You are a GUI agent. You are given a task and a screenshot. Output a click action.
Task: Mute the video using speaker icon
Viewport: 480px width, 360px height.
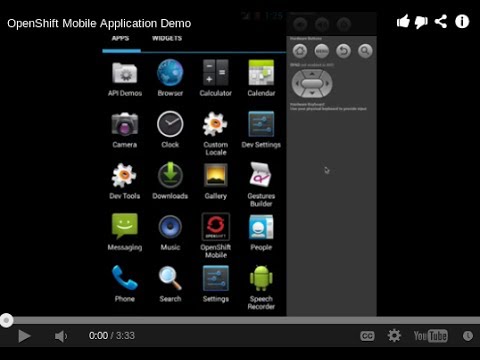point(61,336)
